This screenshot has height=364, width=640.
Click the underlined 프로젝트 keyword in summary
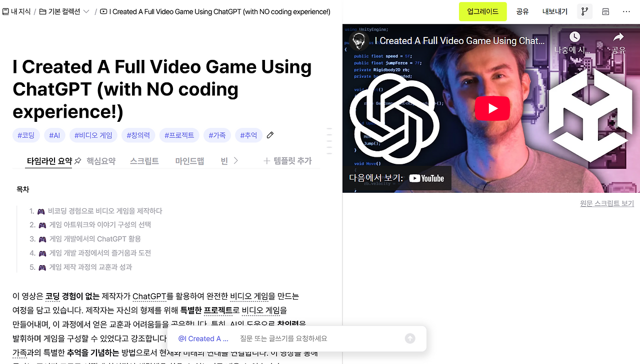point(218,310)
